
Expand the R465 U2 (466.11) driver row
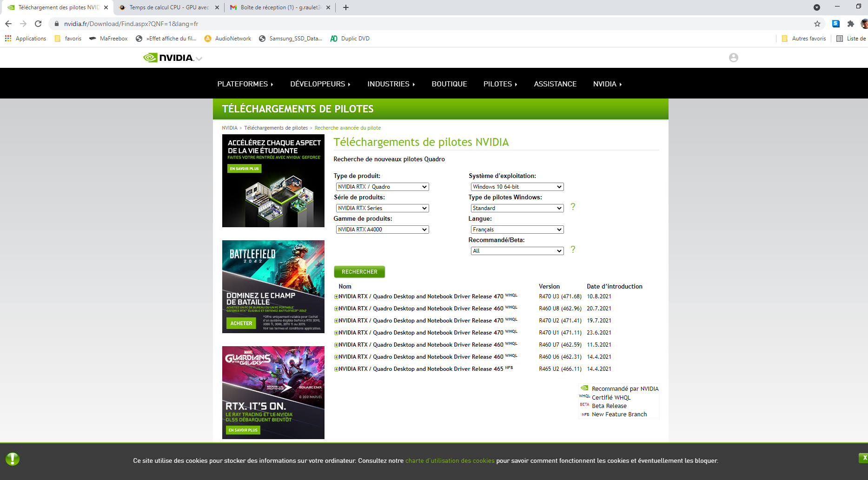coord(336,369)
